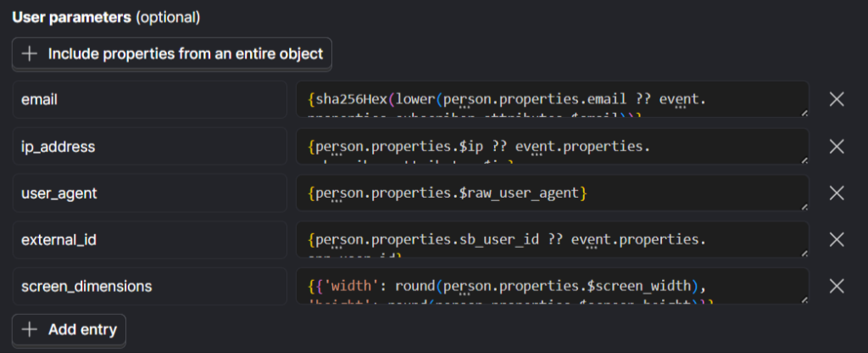Viewport: 868px width, 353px height.
Task: Remove the screen_dimensions parameter row
Action: click(x=836, y=286)
